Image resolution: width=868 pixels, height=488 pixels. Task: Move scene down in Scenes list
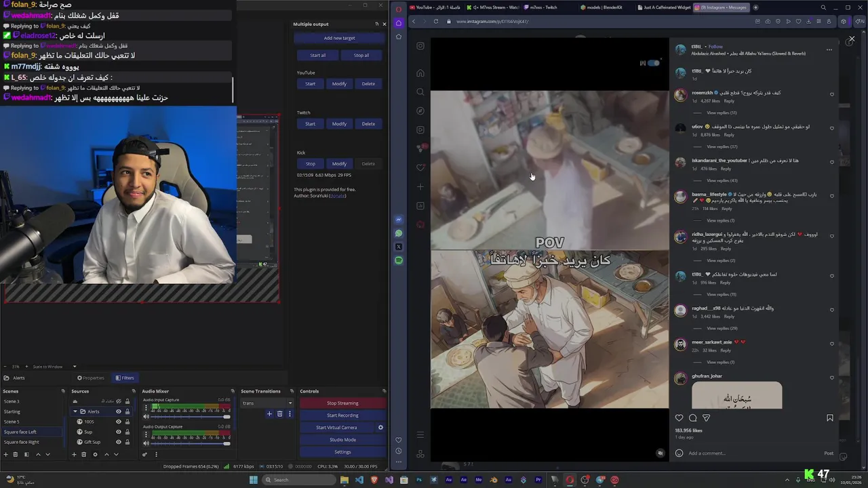tap(47, 454)
